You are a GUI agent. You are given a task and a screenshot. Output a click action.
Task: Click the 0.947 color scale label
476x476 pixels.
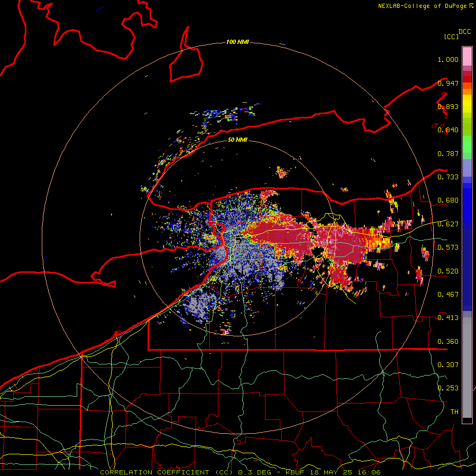[448, 83]
